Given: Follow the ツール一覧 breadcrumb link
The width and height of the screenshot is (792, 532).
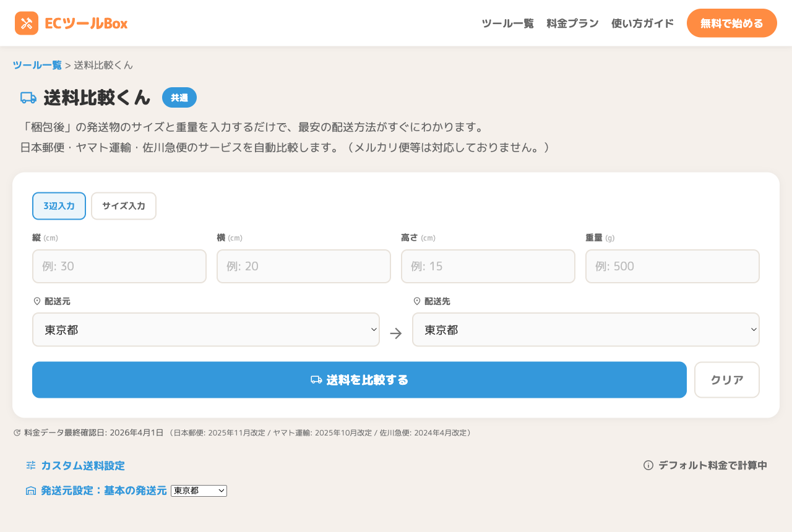Looking at the screenshot, I should coord(37,65).
